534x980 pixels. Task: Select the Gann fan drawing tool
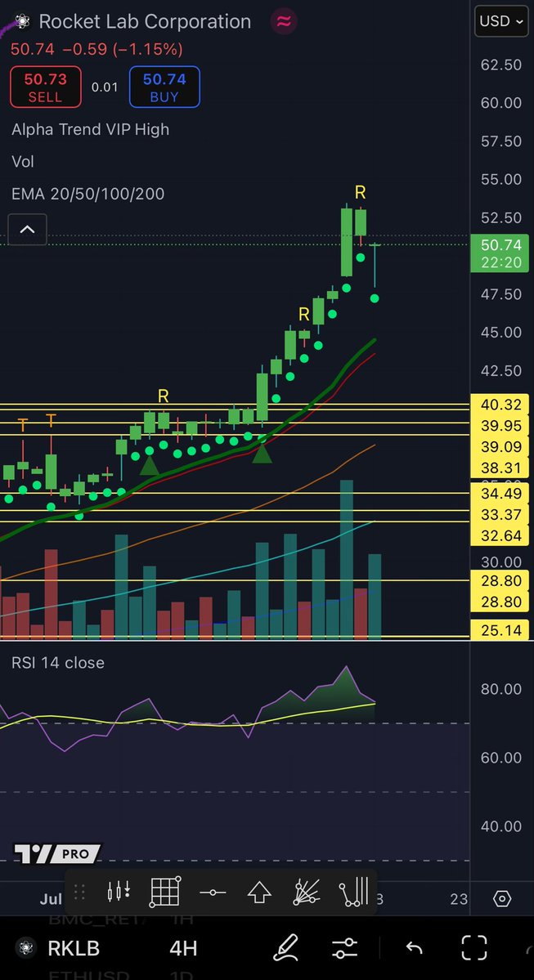click(307, 892)
